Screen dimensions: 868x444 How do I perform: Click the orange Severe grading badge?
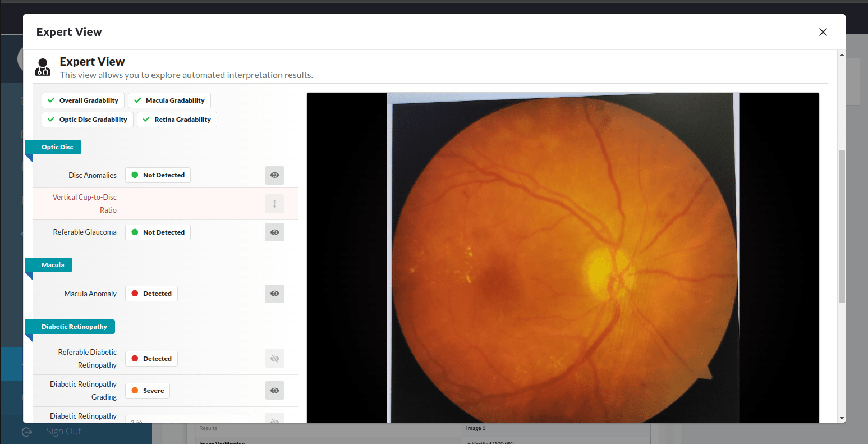(x=148, y=391)
